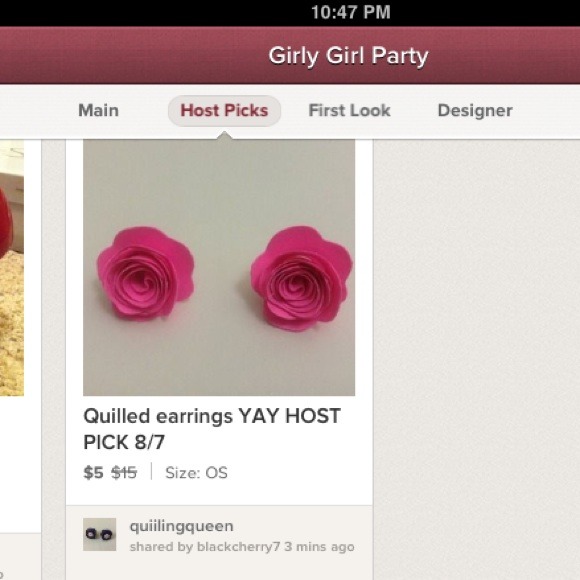The image size is (580, 580).
Task: Switch to the Designer tab
Action: (x=475, y=111)
